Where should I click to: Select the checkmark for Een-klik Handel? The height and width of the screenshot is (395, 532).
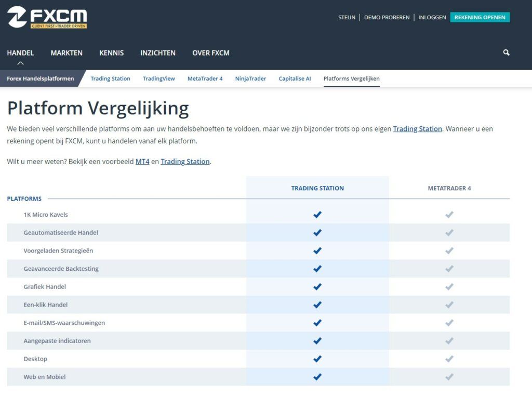point(317,305)
